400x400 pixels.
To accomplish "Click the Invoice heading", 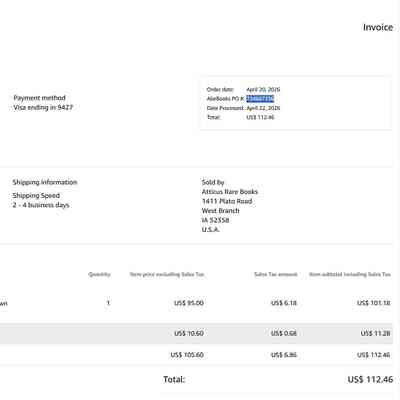I will click(378, 27).
